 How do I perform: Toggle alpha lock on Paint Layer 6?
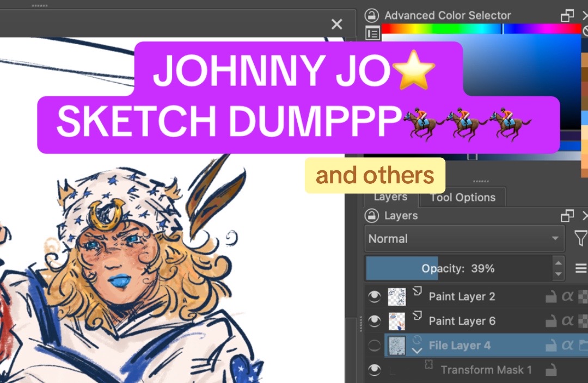point(567,321)
